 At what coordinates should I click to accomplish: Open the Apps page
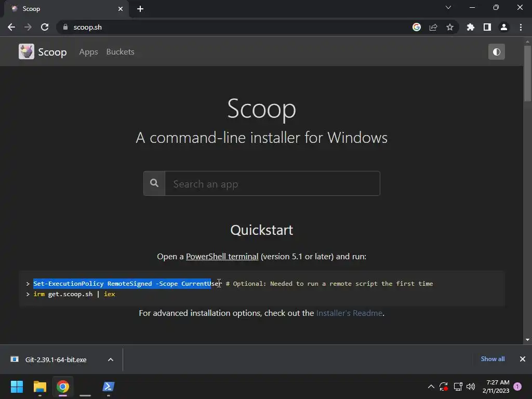pyautogui.click(x=88, y=52)
